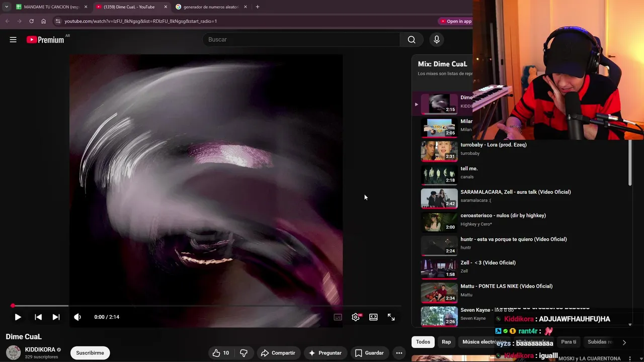Open chat options three-dot icon
The width and height of the screenshot is (644, 362).
click(630, 358)
